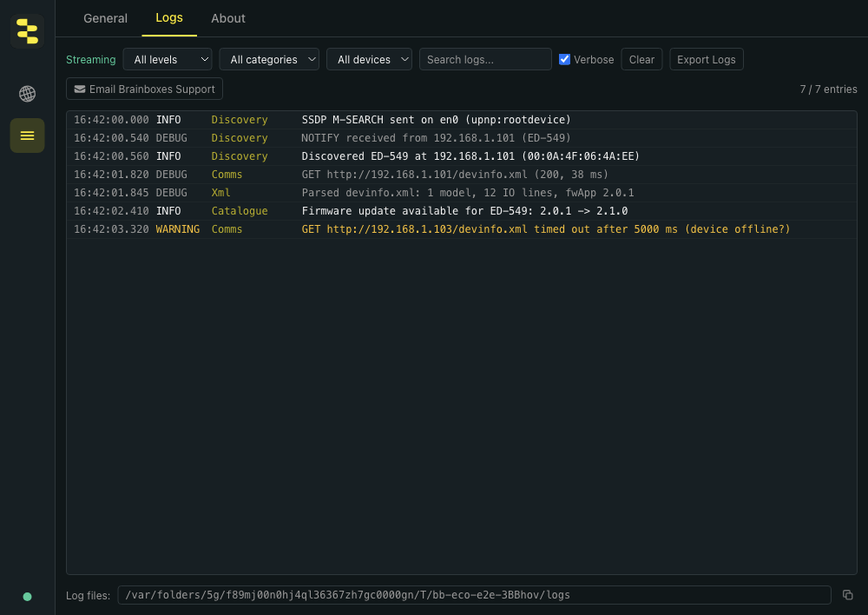Click Email Brainboxes Support button
Image resolution: width=868 pixels, height=615 pixels.
point(144,89)
